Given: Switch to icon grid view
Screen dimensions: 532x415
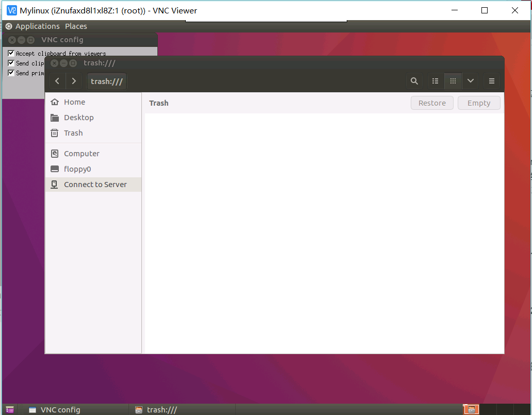Looking at the screenshot, I should (x=453, y=81).
